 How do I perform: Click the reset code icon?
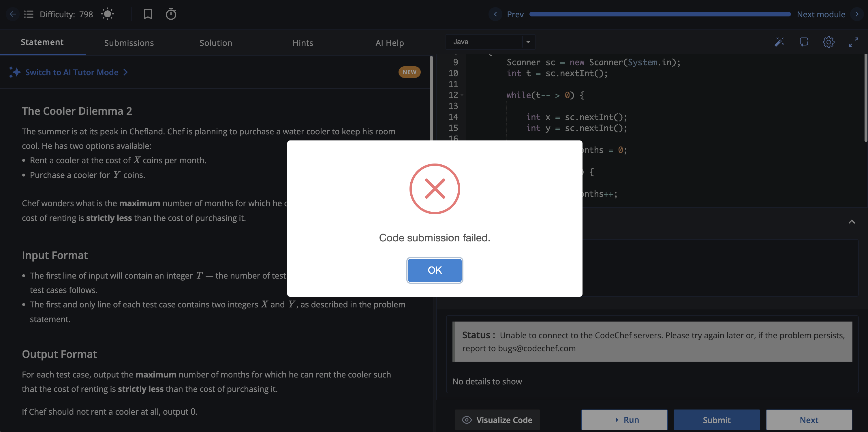click(x=804, y=42)
